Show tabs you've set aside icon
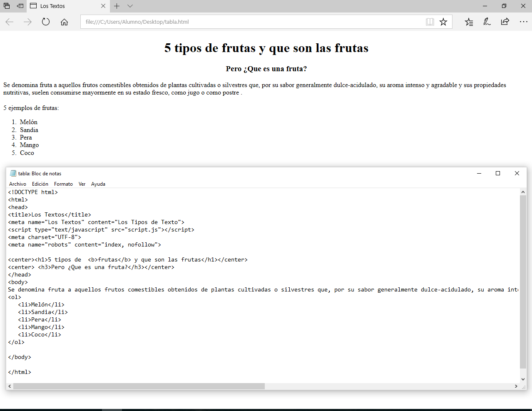532x411 pixels. pos(7,6)
